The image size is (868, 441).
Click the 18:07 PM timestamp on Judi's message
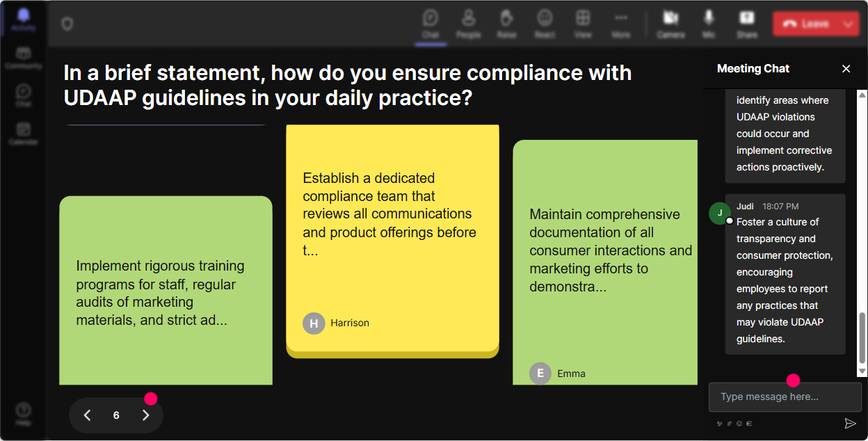[780, 207]
